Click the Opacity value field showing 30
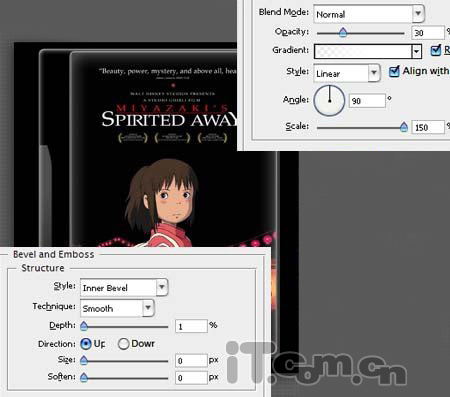Image resolution: width=450 pixels, height=397 pixels. coord(428,33)
